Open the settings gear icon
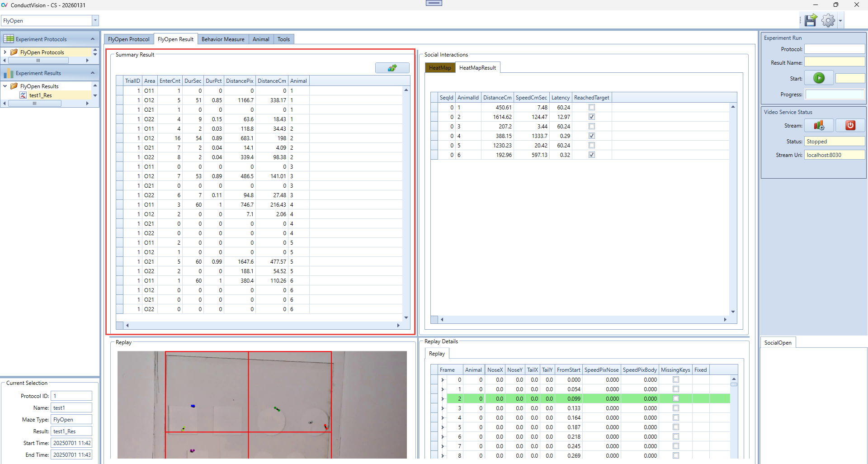The width and height of the screenshot is (868, 464). coord(828,20)
